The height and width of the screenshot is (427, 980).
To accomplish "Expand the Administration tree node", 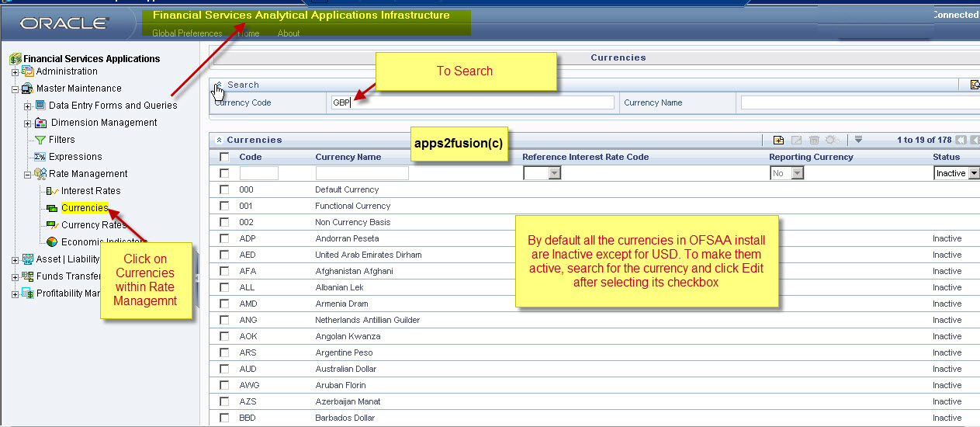I will [x=15, y=72].
